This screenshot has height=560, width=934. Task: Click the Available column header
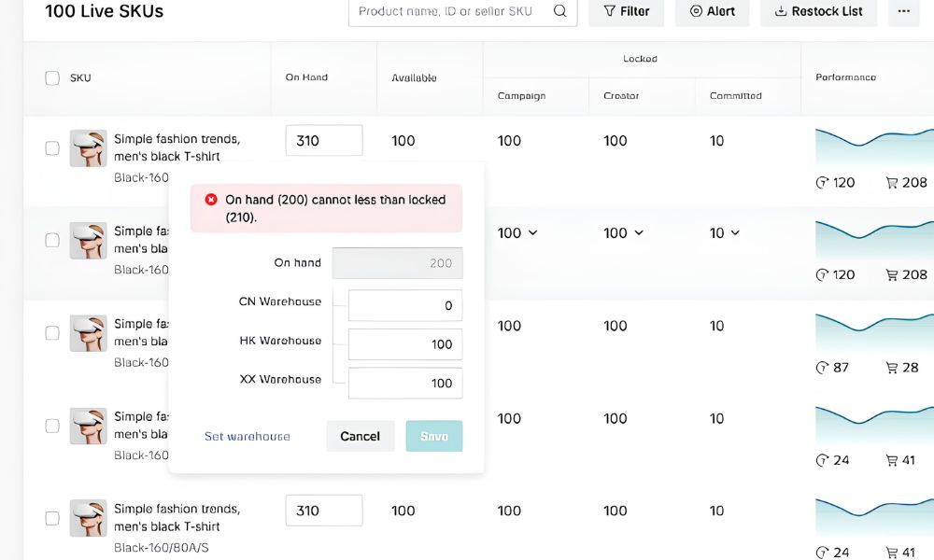[414, 78]
